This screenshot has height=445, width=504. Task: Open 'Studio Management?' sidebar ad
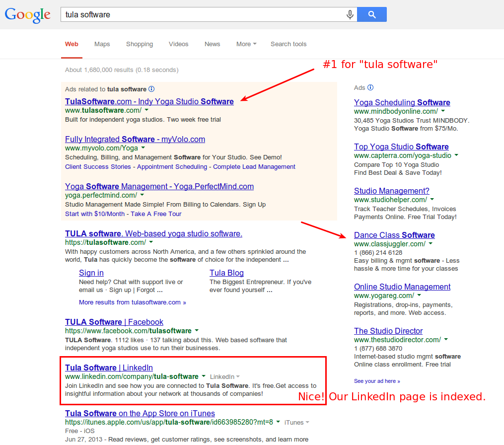click(391, 191)
